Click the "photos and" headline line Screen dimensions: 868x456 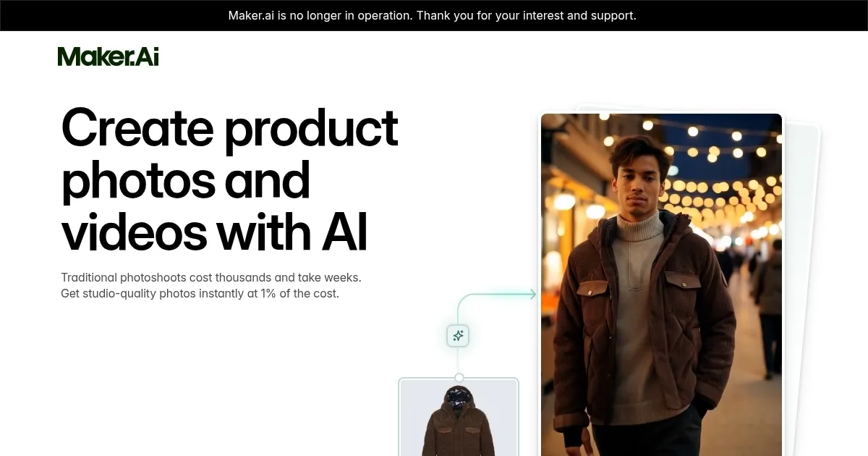(x=186, y=180)
